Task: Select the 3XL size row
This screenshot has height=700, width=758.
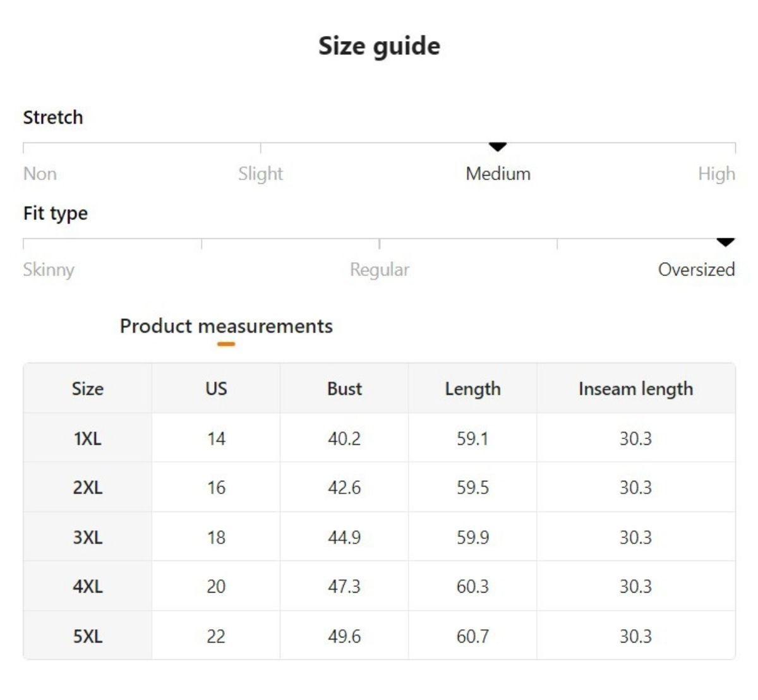Action: [x=87, y=537]
